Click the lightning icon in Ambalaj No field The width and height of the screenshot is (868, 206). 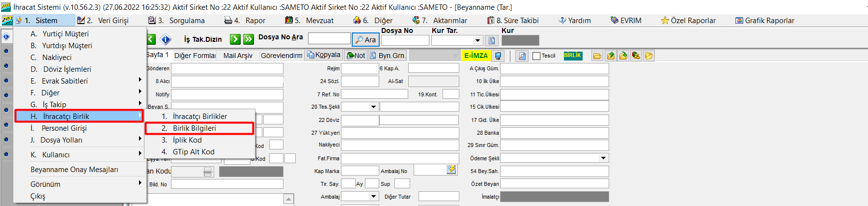click(x=451, y=170)
